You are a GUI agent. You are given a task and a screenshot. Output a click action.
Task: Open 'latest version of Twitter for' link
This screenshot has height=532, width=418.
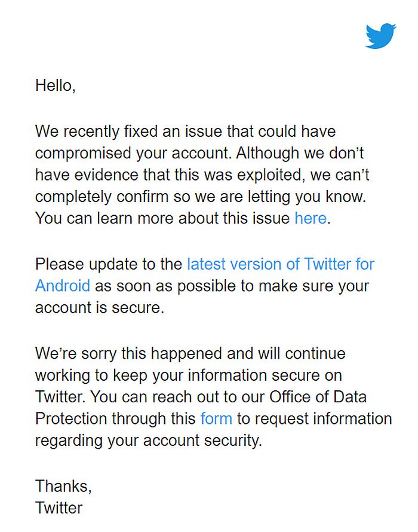point(281,264)
